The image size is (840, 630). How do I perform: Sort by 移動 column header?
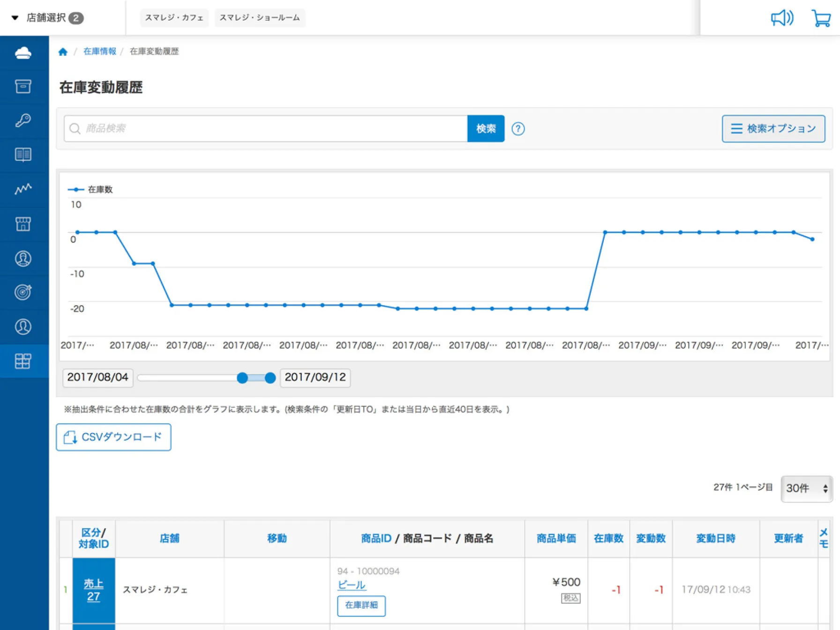(277, 538)
